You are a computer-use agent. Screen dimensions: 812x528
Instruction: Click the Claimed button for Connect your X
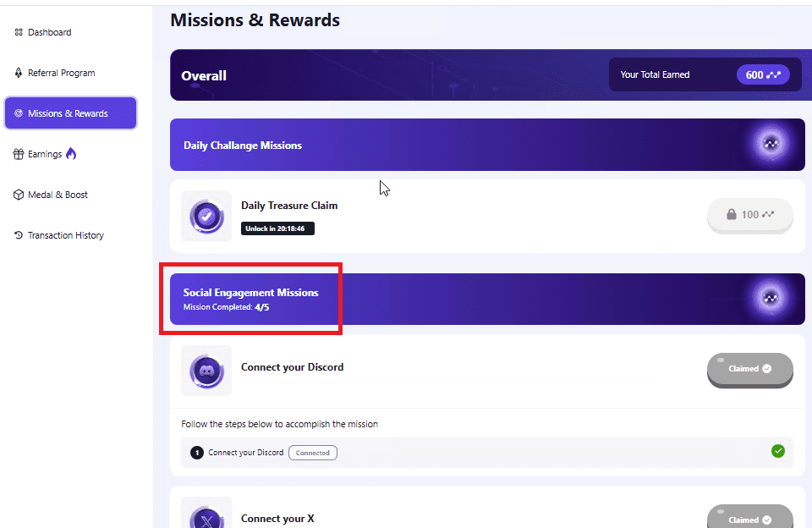pos(750,518)
